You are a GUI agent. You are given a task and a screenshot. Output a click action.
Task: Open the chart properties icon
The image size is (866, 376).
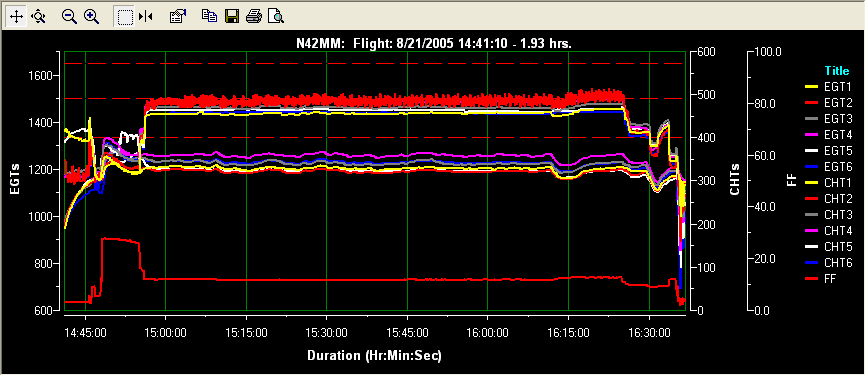coord(177,17)
